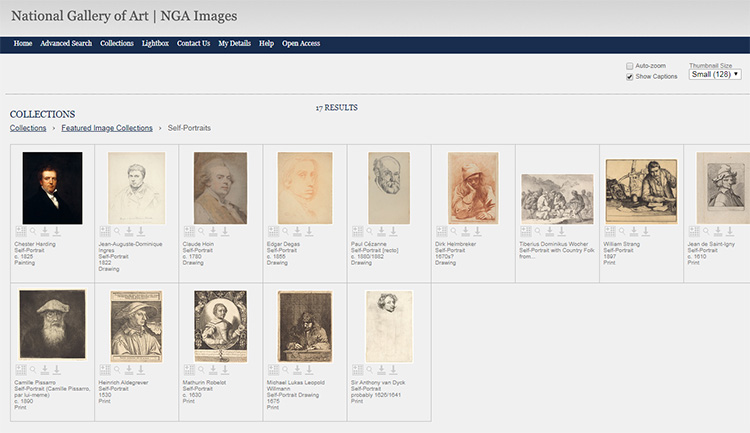Click thin-line download arrow under William Strang
This screenshot has width=750, height=433.
pos(646,232)
